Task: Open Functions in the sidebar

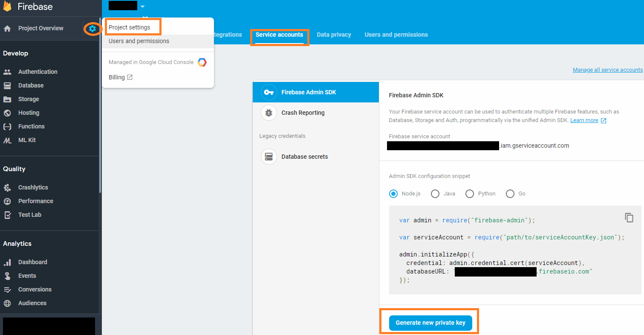Action: (x=31, y=126)
